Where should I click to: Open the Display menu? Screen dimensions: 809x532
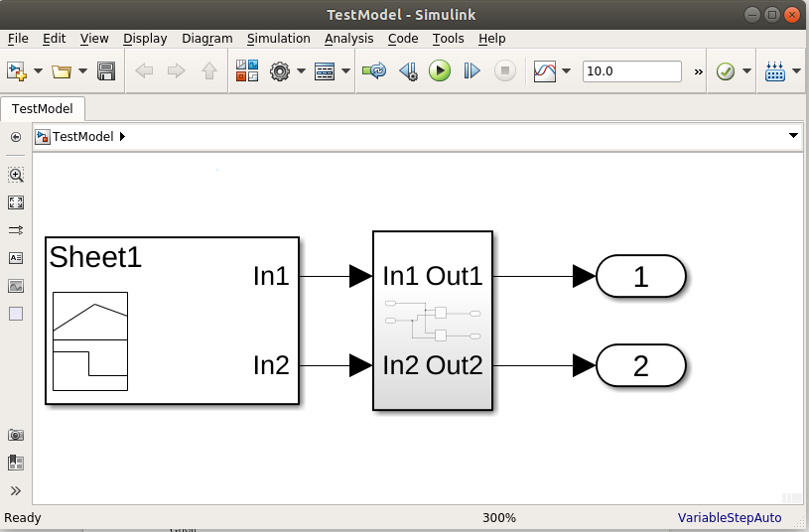[145, 39]
